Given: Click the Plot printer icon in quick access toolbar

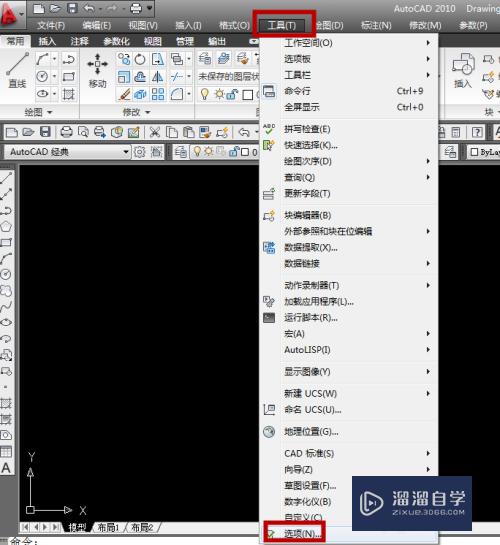Looking at the screenshot, I should tap(136, 8).
